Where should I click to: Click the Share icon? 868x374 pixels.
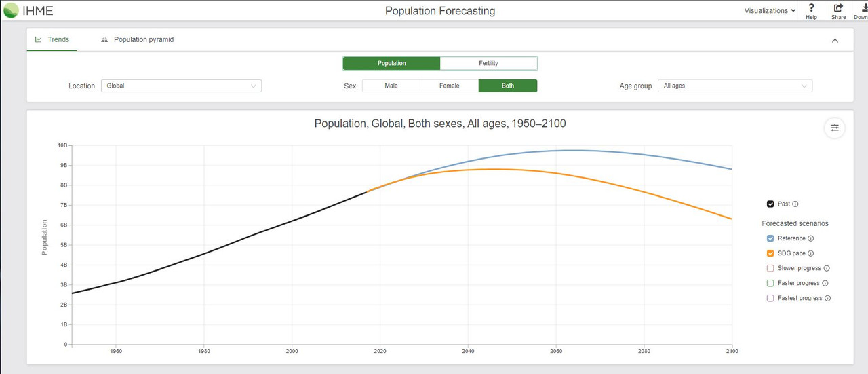tap(838, 7)
